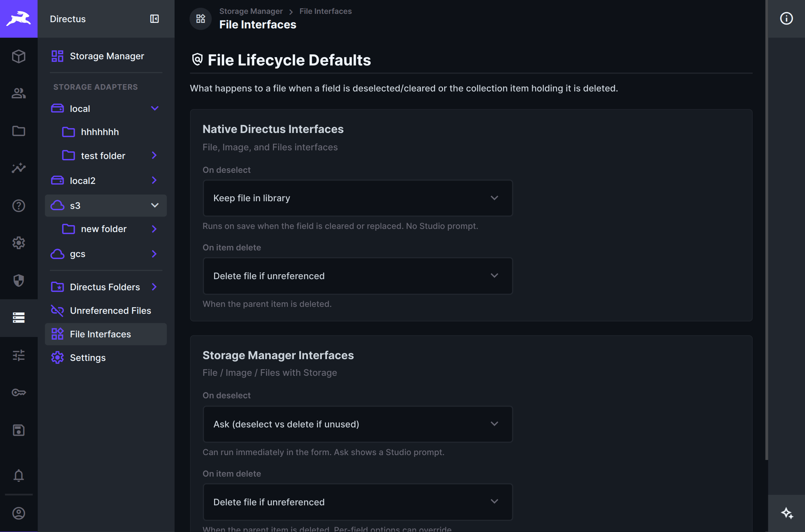
Task: Collapse the s3 adapter chevron
Action: pyautogui.click(x=154, y=205)
